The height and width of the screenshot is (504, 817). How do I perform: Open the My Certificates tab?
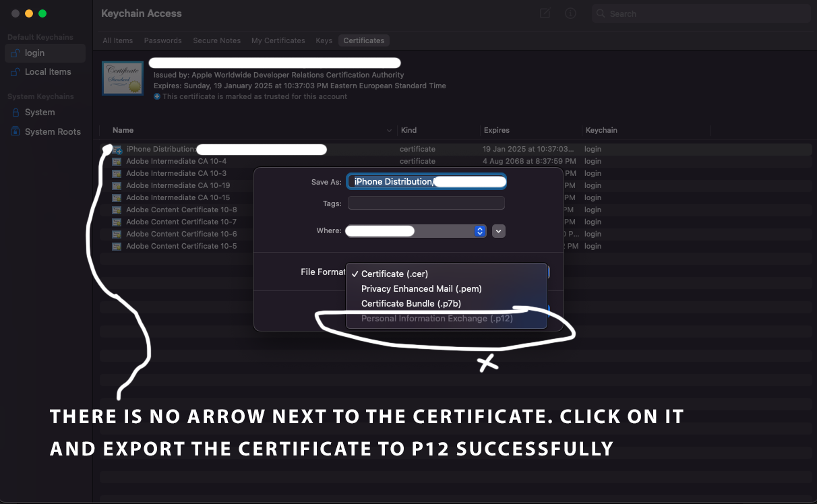click(x=278, y=40)
